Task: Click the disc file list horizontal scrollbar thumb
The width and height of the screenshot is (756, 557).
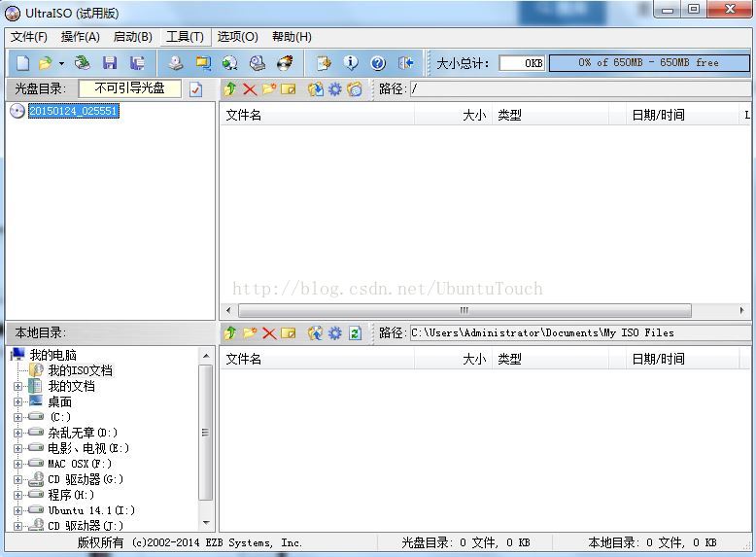Action: coord(464,310)
